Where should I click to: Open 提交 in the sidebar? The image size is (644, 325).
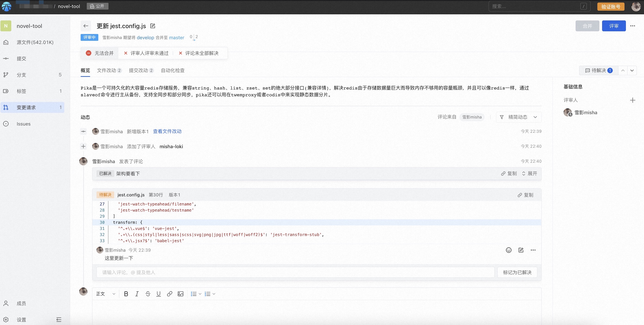coord(32,58)
